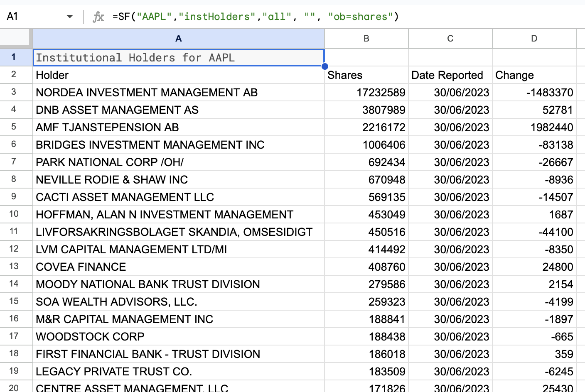Select change value 24800
This screenshot has width=585, height=392.
tap(534, 267)
